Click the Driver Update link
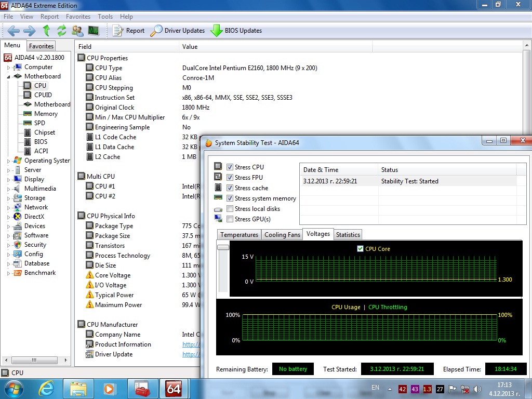Screen dimensions: 532x399 coord(191,354)
